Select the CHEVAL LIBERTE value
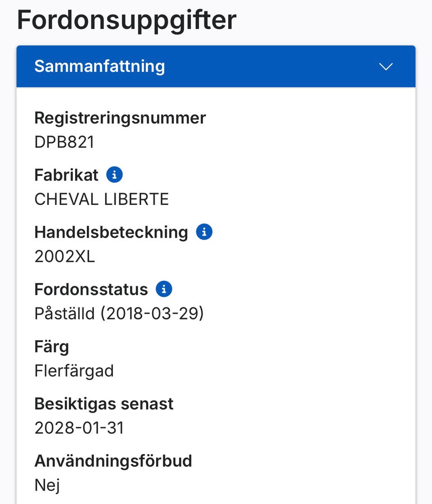The image size is (432, 504). pyautogui.click(x=101, y=199)
